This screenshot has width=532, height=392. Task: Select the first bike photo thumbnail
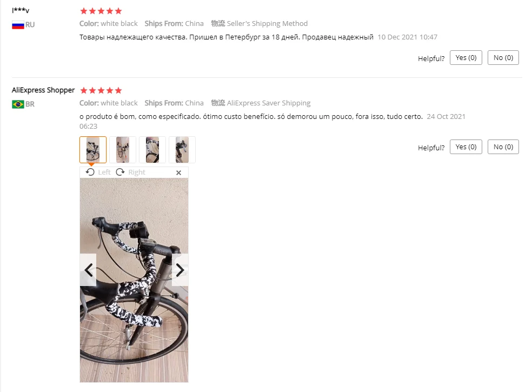coord(93,150)
